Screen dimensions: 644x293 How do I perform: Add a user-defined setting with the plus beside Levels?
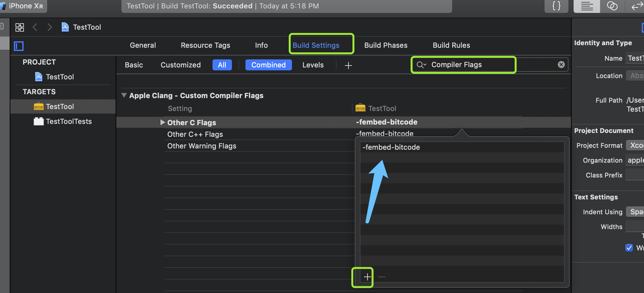click(348, 66)
